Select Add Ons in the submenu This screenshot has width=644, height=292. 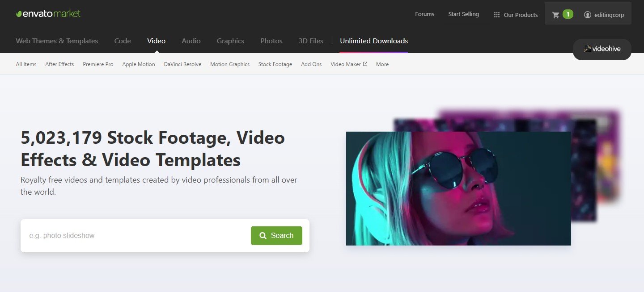click(x=311, y=64)
